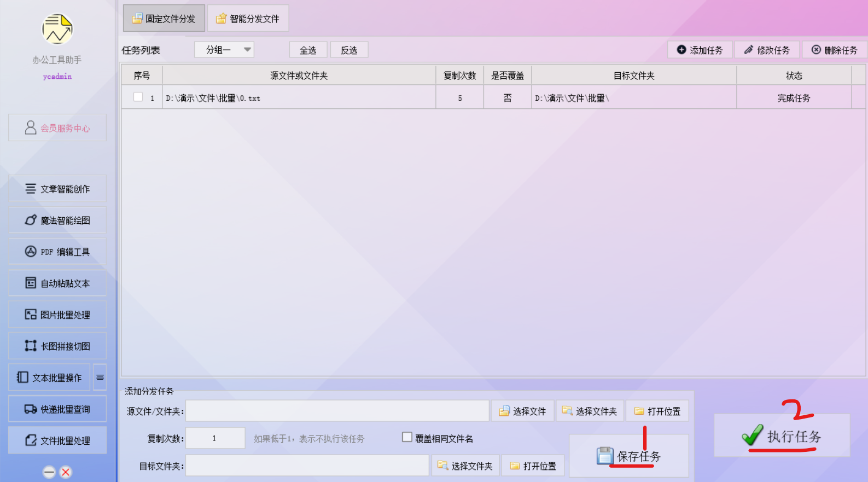Click the 复制次数 column header
This screenshot has height=482, width=868.
[459, 76]
